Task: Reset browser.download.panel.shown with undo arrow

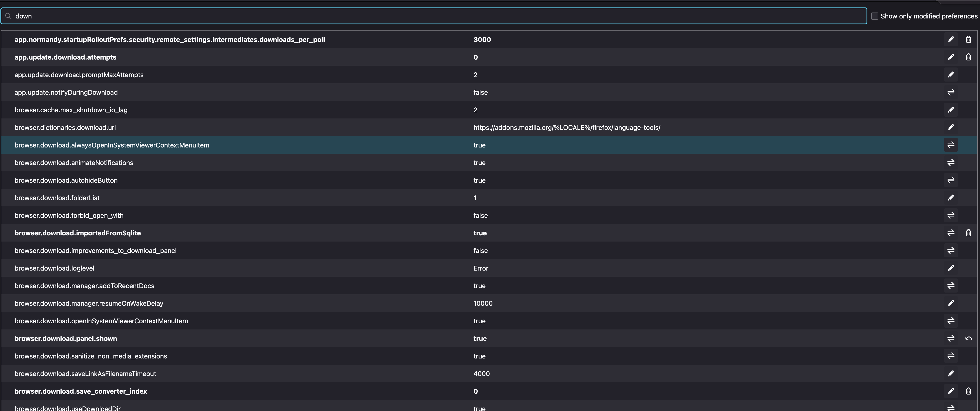Action: pyautogui.click(x=968, y=338)
